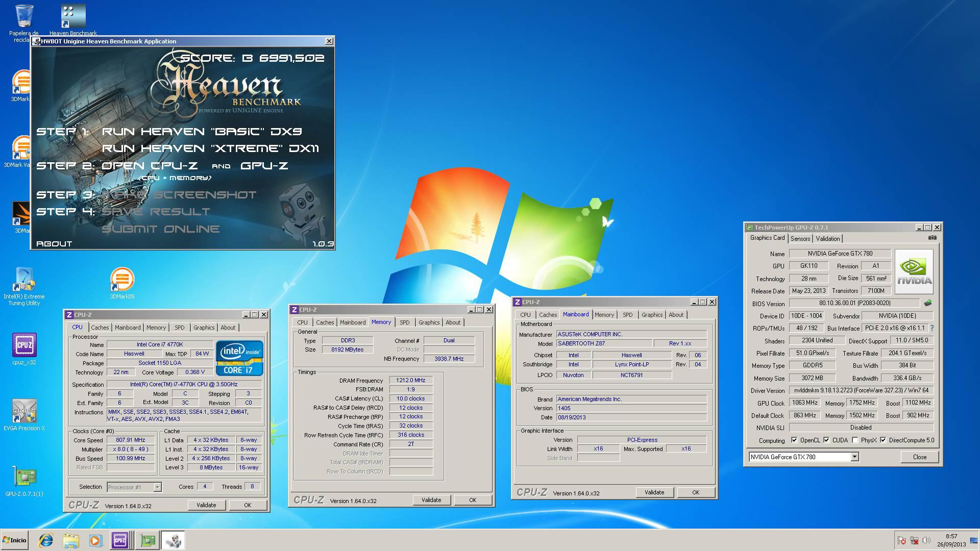The height and width of the screenshot is (551, 980).
Task: Toggle the OpenCL checkbox in GPU-Z
Action: (x=794, y=440)
